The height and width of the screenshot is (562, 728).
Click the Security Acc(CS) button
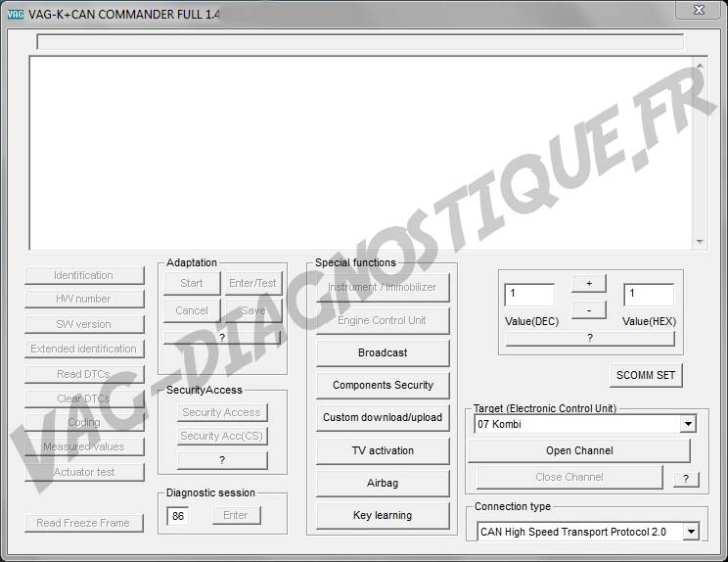click(222, 436)
